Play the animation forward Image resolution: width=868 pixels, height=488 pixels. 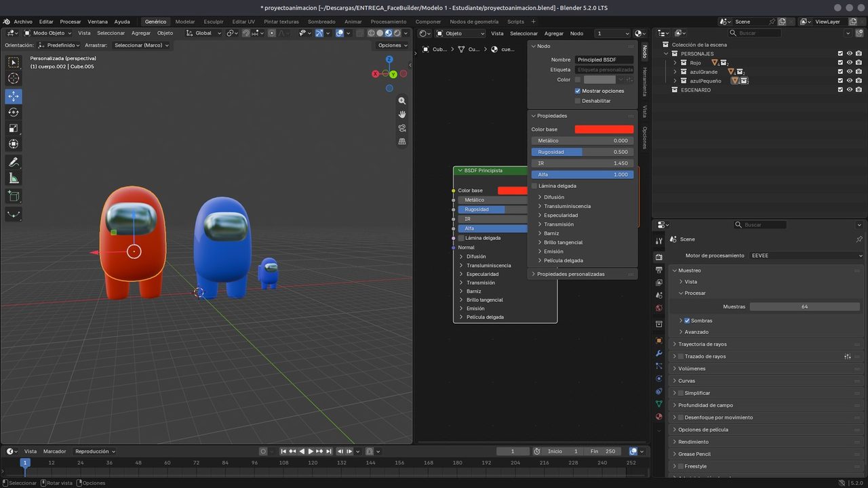pyautogui.click(x=311, y=451)
